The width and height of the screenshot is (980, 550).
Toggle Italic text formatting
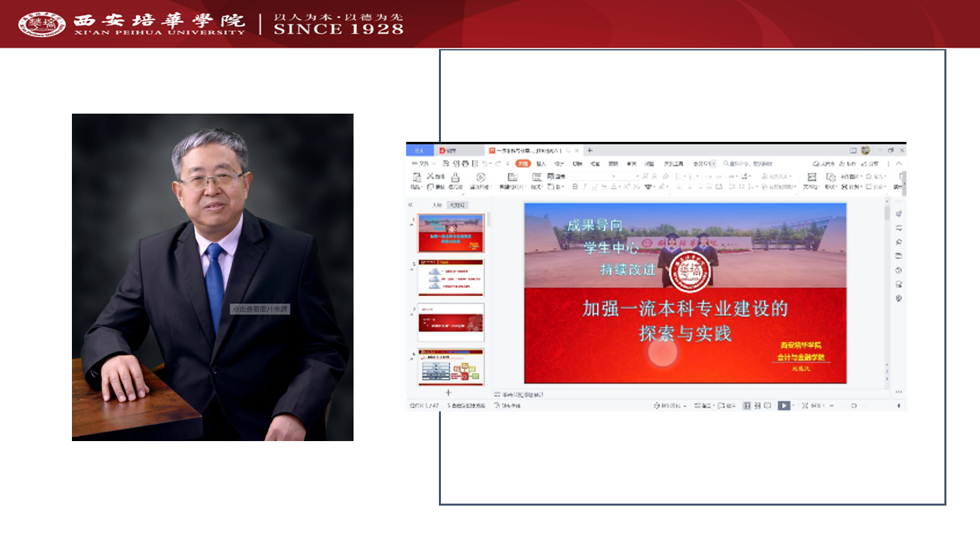click(x=585, y=187)
